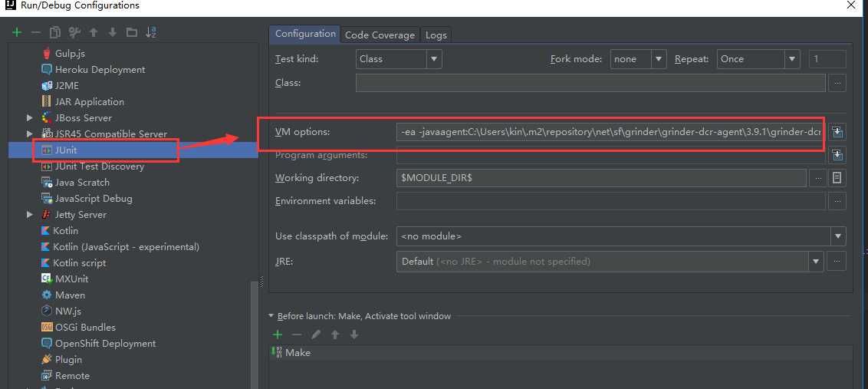Select Remote entry
This screenshot has width=868, height=389.
click(72, 375)
